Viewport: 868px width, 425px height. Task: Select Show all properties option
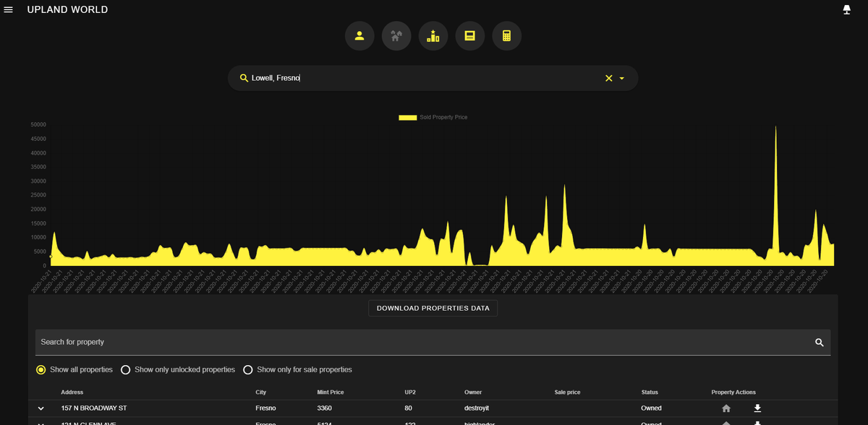coord(41,369)
